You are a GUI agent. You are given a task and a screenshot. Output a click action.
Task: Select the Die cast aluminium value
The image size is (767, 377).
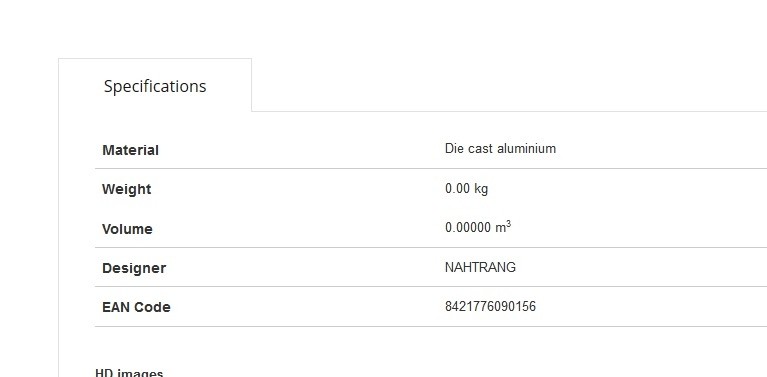(500, 148)
